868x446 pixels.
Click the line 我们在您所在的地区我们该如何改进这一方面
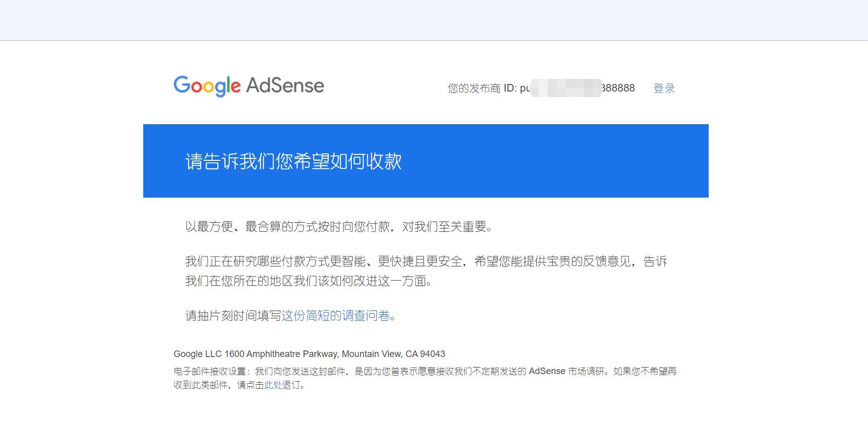coord(309,281)
